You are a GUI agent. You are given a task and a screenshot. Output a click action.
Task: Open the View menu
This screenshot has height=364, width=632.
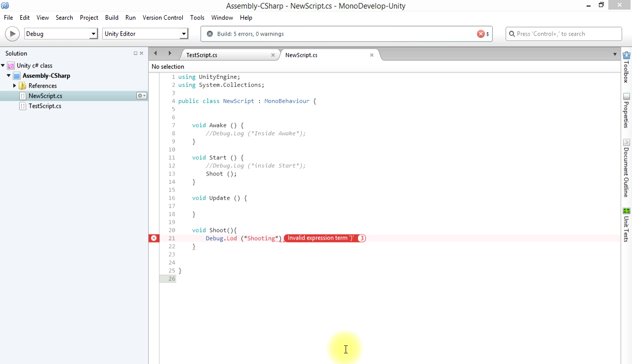tap(42, 17)
